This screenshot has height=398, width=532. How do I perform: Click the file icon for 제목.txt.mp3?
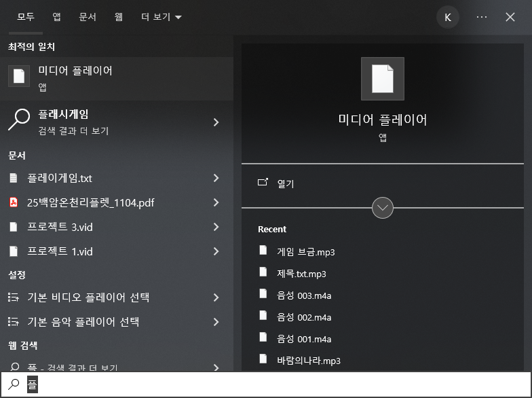point(263,272)
